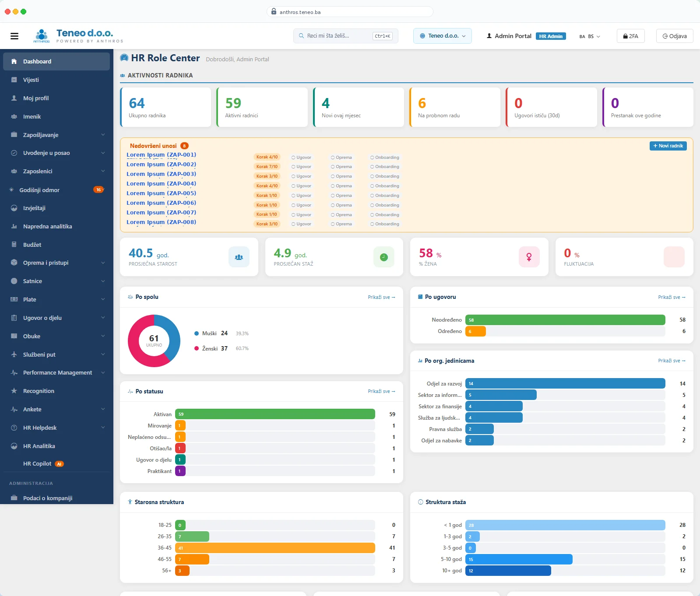Expand the Performance Management section
700x596 pixels.
[56, 372]
